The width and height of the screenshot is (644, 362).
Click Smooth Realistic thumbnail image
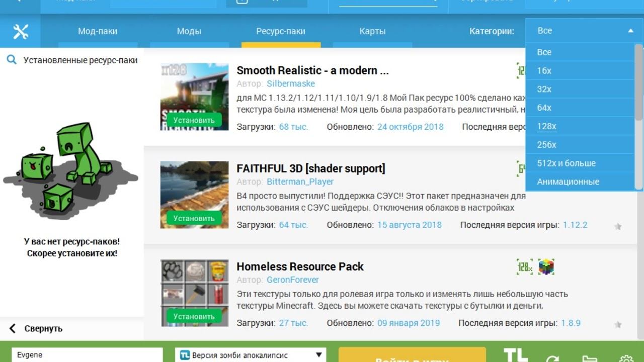point(194,97)
